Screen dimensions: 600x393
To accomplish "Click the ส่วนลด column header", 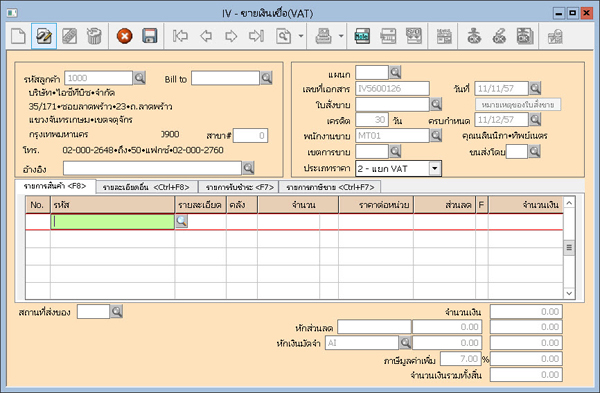I will (x=444, y=205).
